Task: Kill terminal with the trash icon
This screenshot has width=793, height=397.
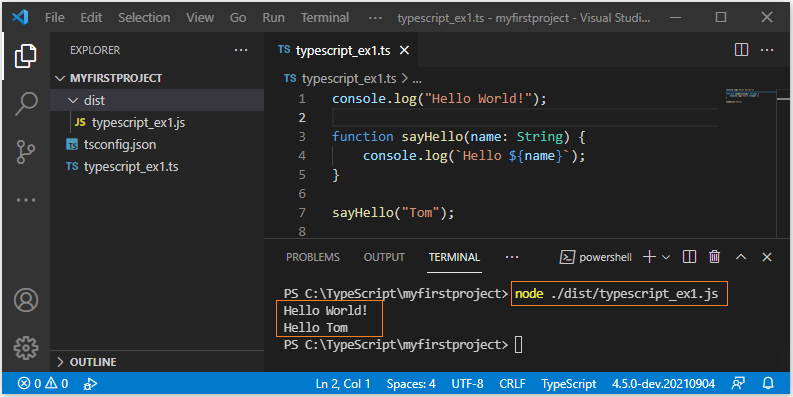Action: tap(715, 257)
